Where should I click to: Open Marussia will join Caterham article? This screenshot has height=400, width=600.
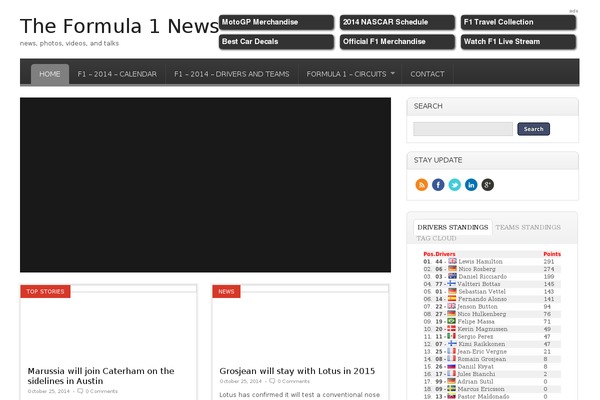(101, 376)
